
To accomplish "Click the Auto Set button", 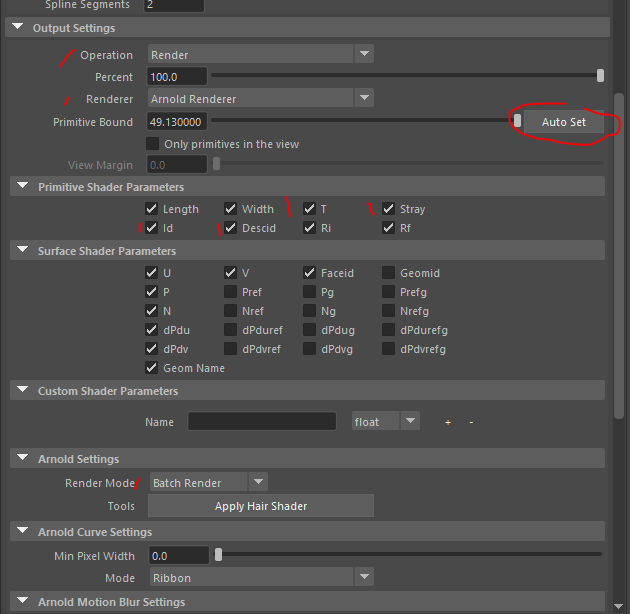I will (x=564, y=122).
